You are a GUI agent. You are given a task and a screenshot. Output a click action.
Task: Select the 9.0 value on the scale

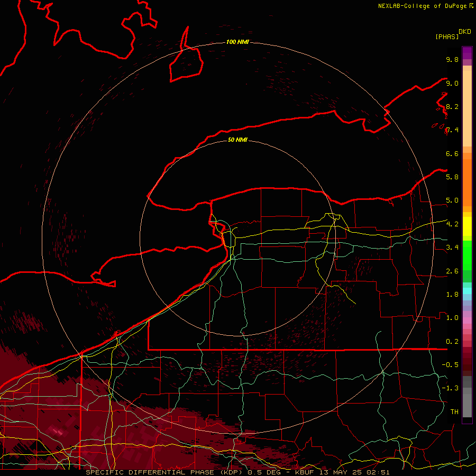(x=452, y=83)
